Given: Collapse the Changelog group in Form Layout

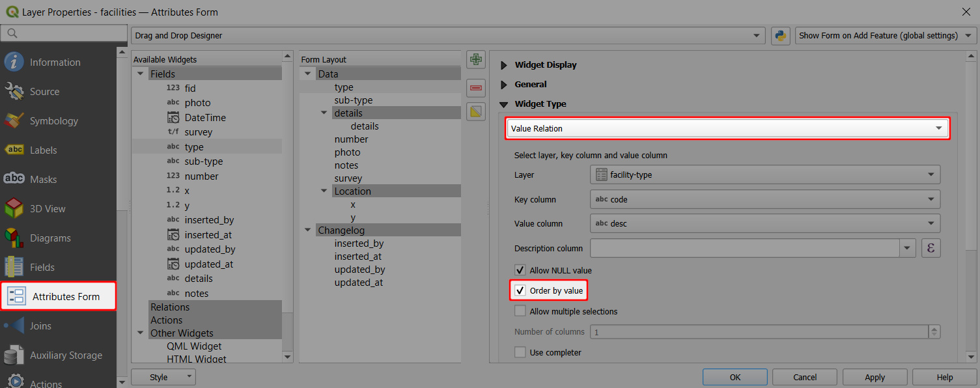Looking at the screenshot, I should [x=307, y=230].
